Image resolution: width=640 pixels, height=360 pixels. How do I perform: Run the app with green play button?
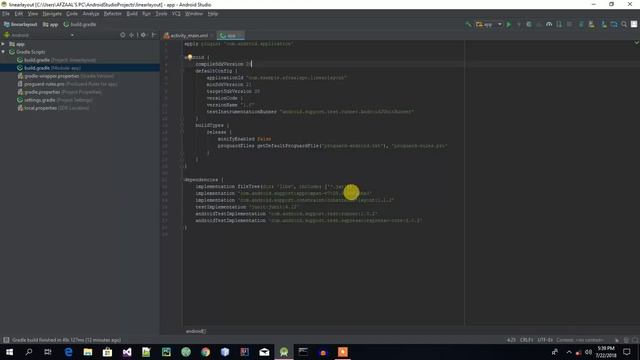click(x=509, y=24)
